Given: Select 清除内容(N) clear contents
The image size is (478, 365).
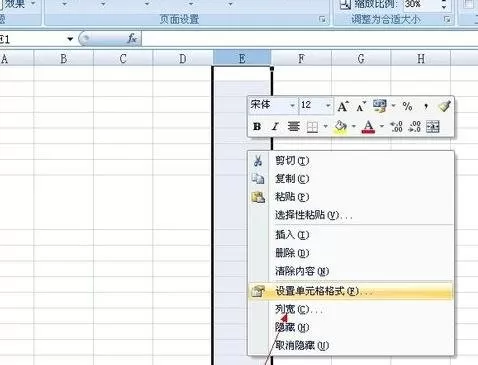Looking at the screenshot, I should point(351,271).
